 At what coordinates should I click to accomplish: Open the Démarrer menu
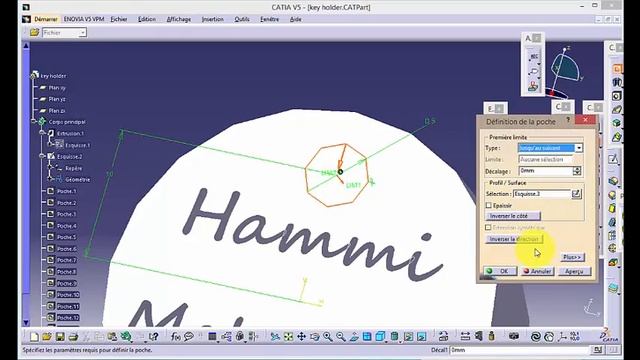(x=46, y=19)
